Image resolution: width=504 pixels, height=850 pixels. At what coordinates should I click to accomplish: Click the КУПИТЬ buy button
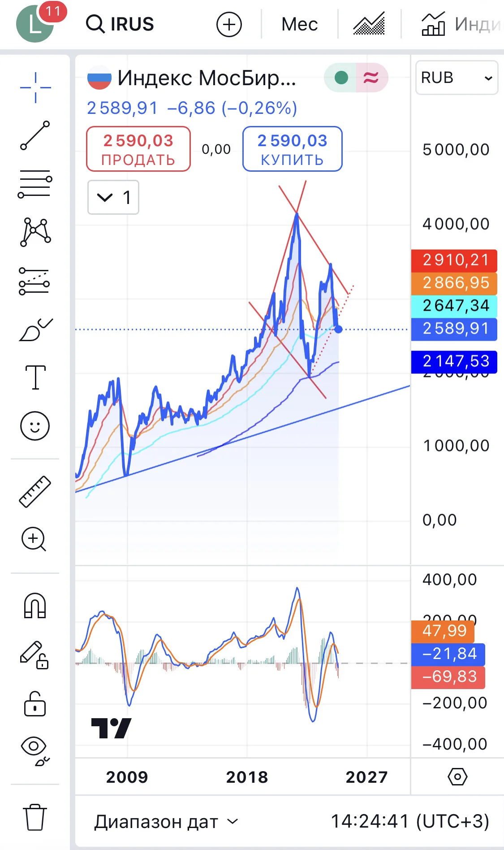[x=293, y=149]
